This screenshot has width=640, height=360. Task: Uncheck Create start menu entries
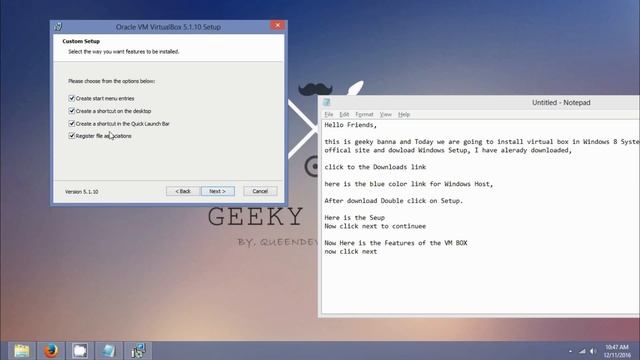pos(72,98)
